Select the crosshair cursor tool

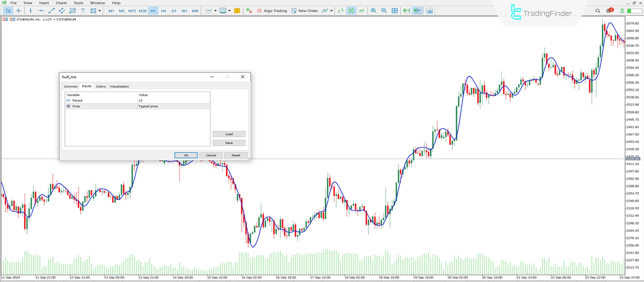click(x=18, y=11)
